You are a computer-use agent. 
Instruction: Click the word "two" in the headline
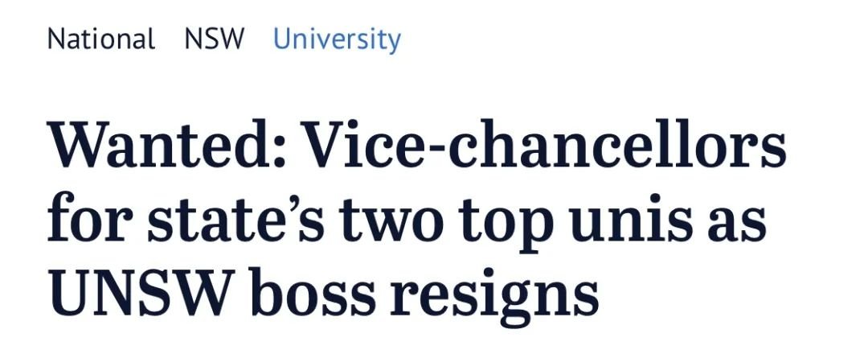tap(392, 220)
